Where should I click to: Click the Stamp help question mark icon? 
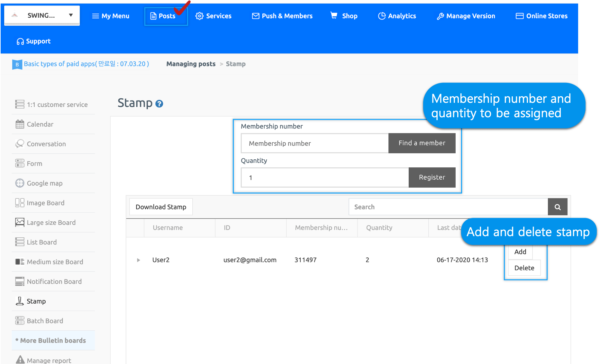159,104
